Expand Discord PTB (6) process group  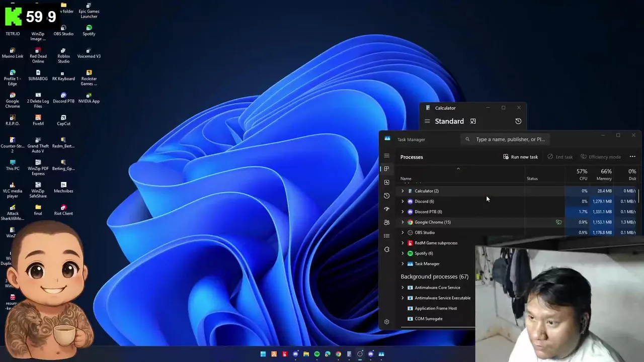click(x=403, y=212)
